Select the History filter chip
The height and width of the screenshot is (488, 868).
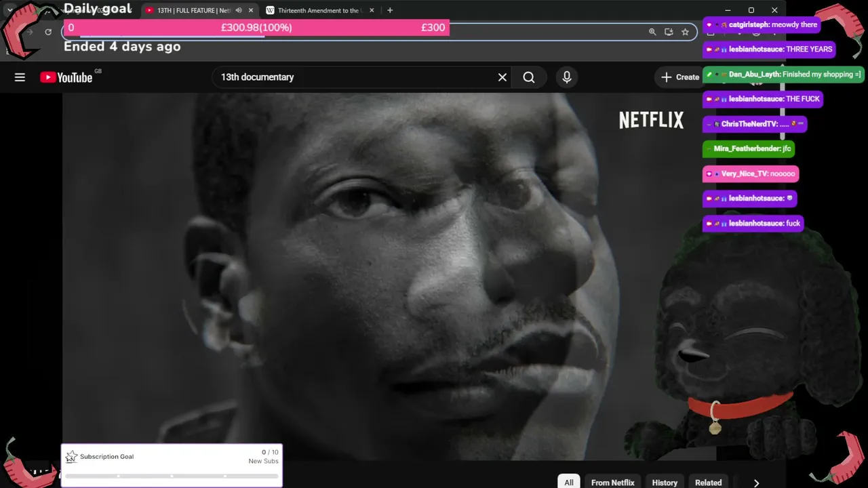coord(665,483)
